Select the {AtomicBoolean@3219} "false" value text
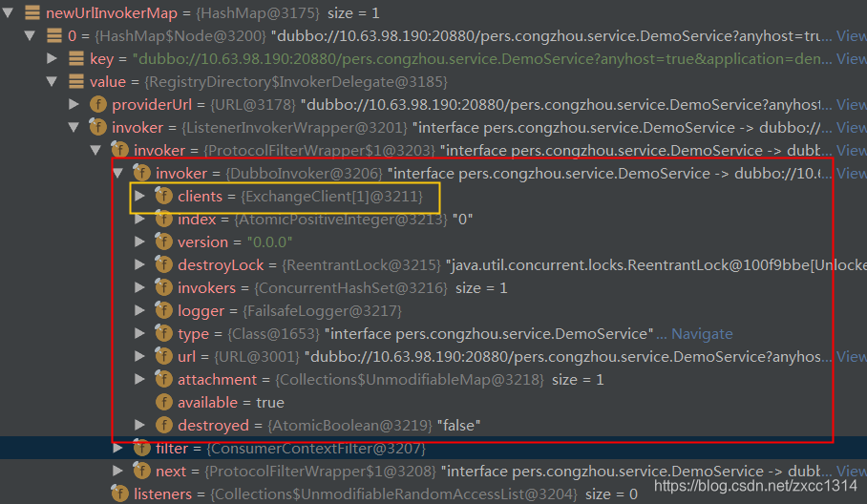Image resolution: width=867 pixels, height=504 pixels. (x=374, y=426)
